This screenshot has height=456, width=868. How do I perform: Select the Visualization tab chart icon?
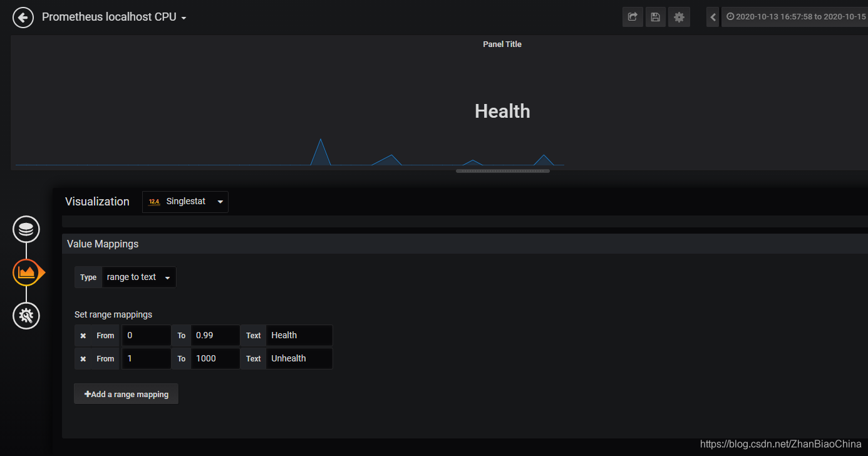point(26,272)
